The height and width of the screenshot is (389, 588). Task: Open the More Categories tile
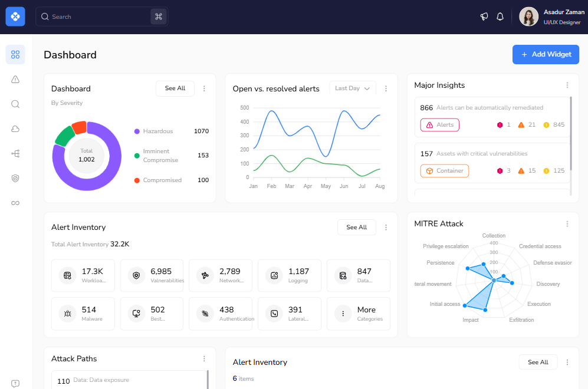point(359,314)
